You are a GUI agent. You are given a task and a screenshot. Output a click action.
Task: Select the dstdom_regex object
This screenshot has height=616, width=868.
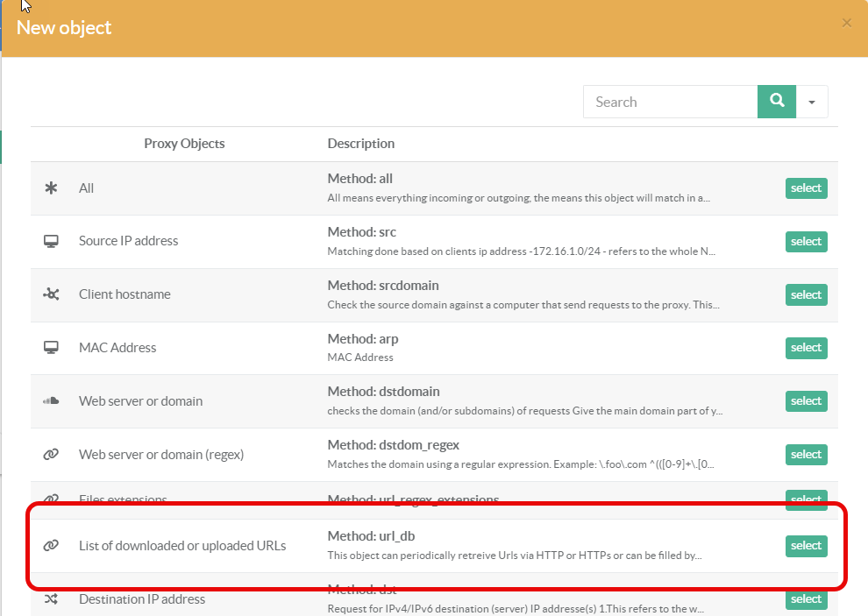[806, 455]
